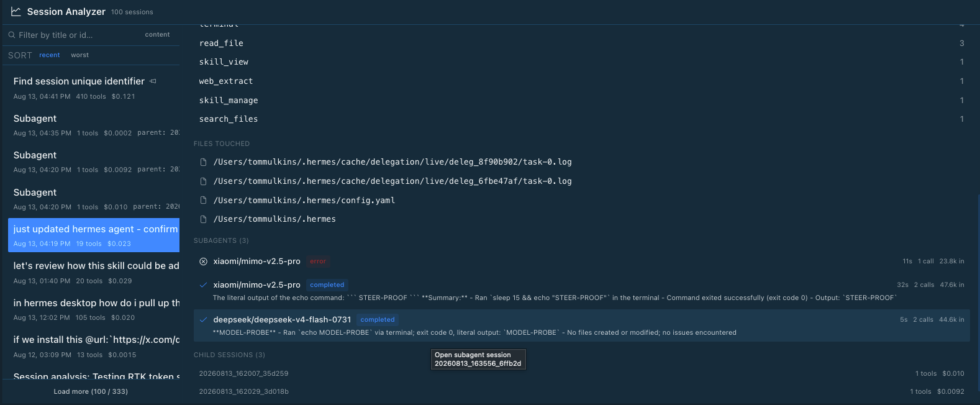The width and height of the screenshot is (980, 405).
Task: Open errored xiaomi/mimo-v2.5-pro subagent
Action: [x=581, y=262]
